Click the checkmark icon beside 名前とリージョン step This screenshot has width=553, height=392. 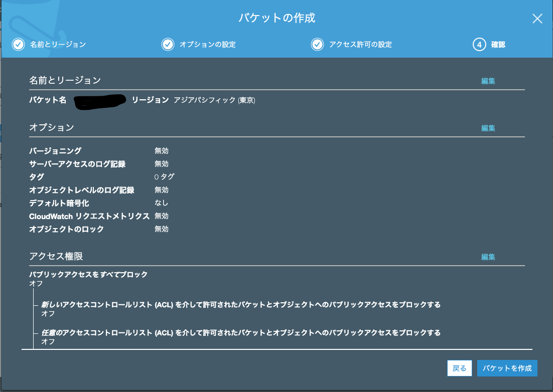pos(18,45)
